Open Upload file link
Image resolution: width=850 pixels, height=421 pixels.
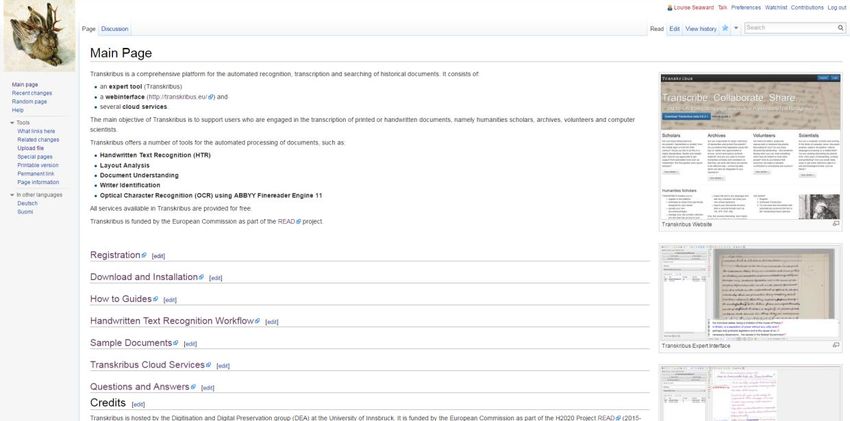pyautogui.click(x=30, y=148)
